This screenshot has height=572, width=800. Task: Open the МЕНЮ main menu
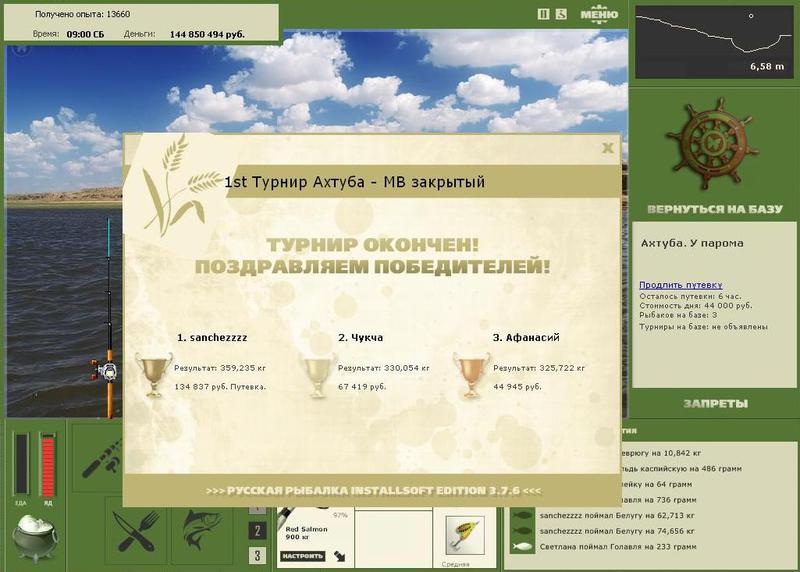click(x=599, y=14)
